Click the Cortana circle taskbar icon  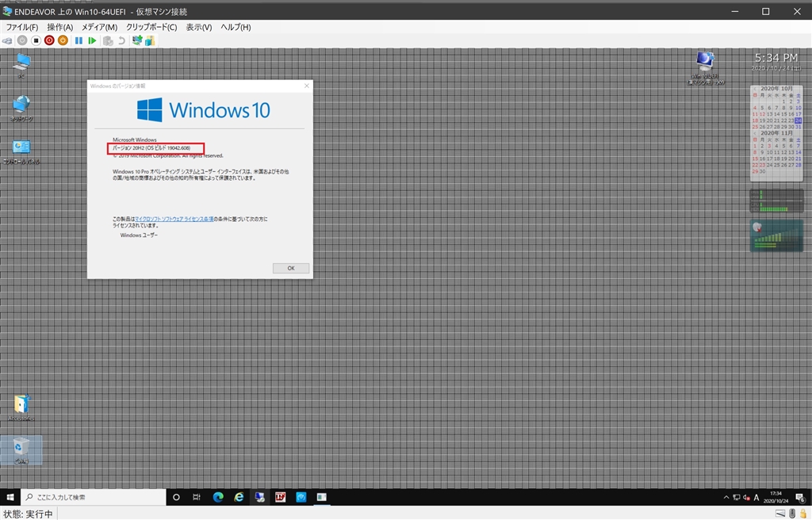176,497
